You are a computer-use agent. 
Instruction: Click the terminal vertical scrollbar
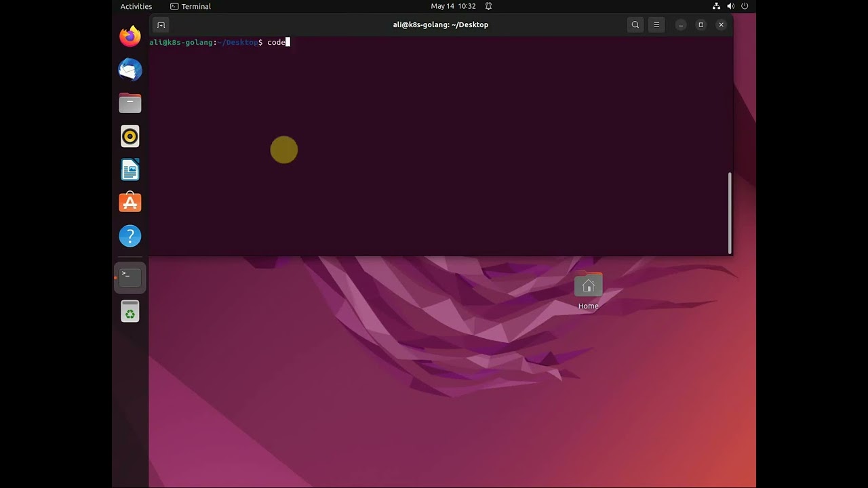tap(730, 212)
